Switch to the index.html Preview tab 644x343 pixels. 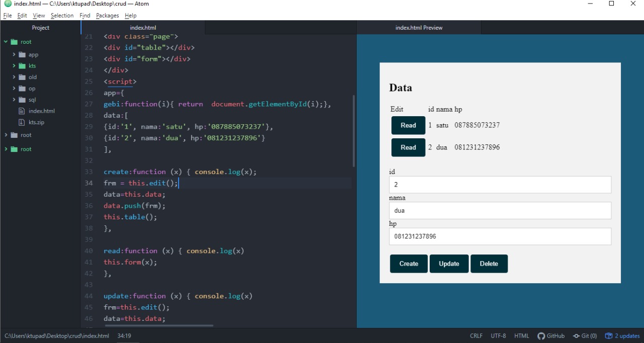419,28
